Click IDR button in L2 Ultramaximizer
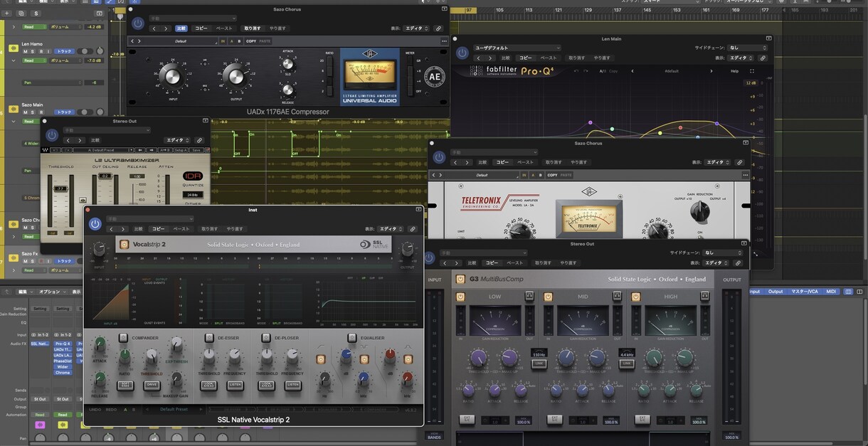The height and width of the screenshot is (446, 868). pyautogui.click(x=193, y=176)
